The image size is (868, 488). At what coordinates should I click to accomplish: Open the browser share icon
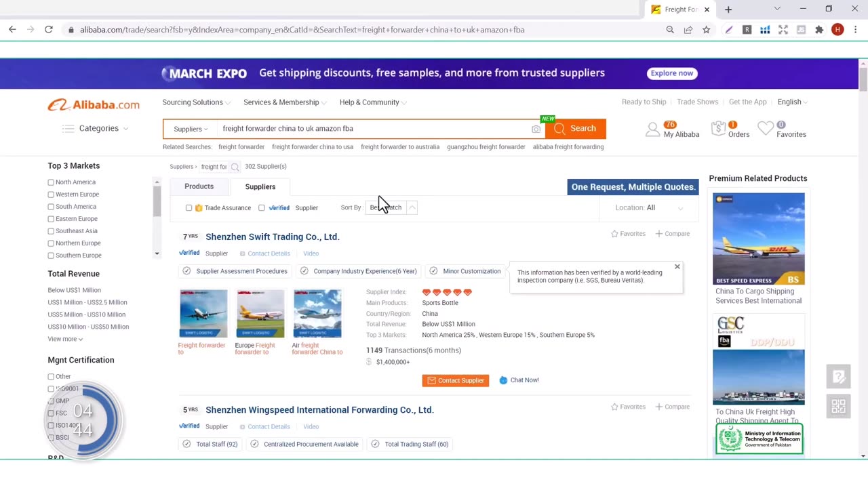(x=688, y=30)
